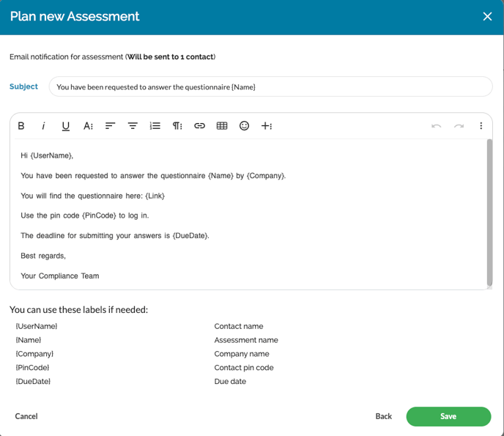
Task: Click the Subject input field
Action: coord(270,86)
